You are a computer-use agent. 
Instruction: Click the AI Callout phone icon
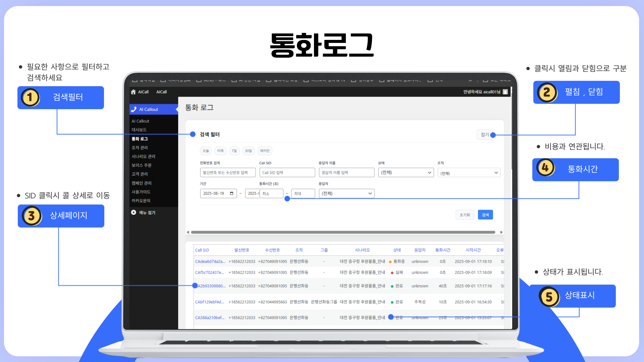[x=134, y=109]
